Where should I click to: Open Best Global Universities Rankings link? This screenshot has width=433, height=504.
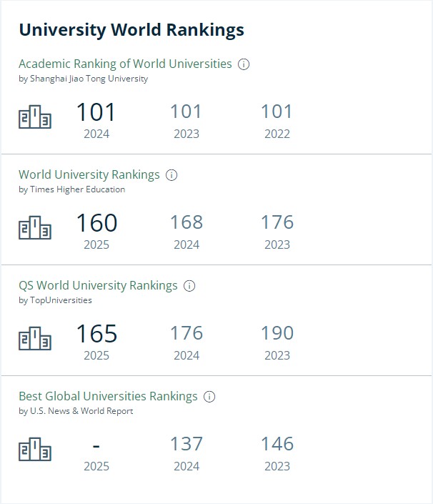point(108,396)
